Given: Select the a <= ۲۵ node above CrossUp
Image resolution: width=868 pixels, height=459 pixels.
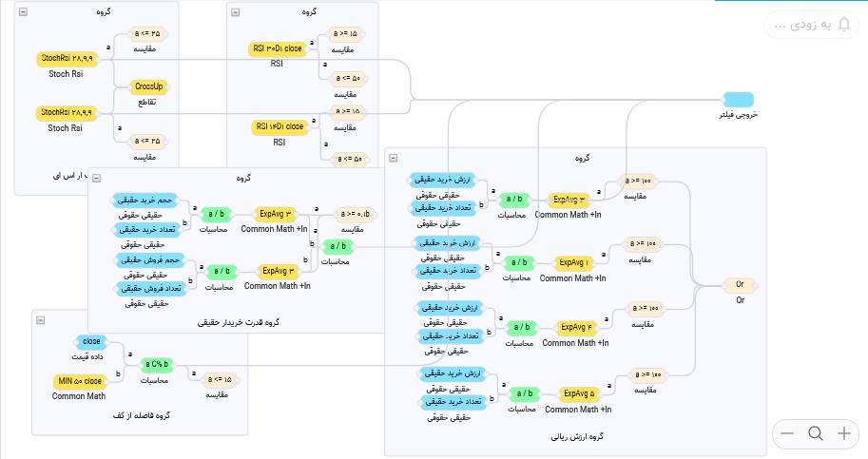Looking at the screenshot, I should [x=147, y=34].
